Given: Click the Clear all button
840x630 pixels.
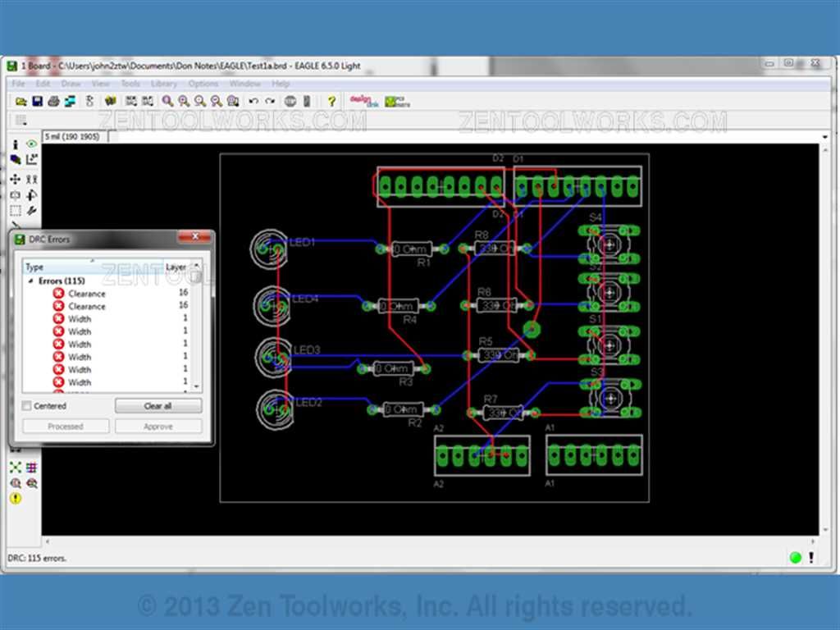Looking at the screenshot, I should (158, 406).
